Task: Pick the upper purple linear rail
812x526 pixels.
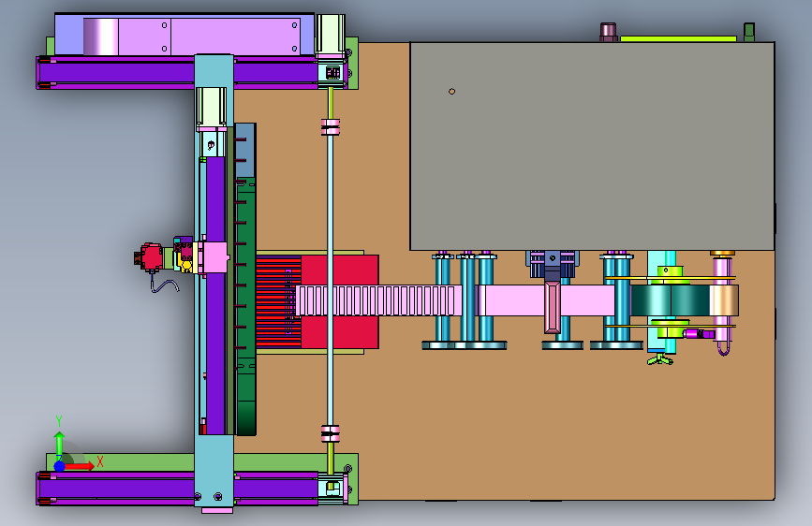Action: (x=177, y=73)
